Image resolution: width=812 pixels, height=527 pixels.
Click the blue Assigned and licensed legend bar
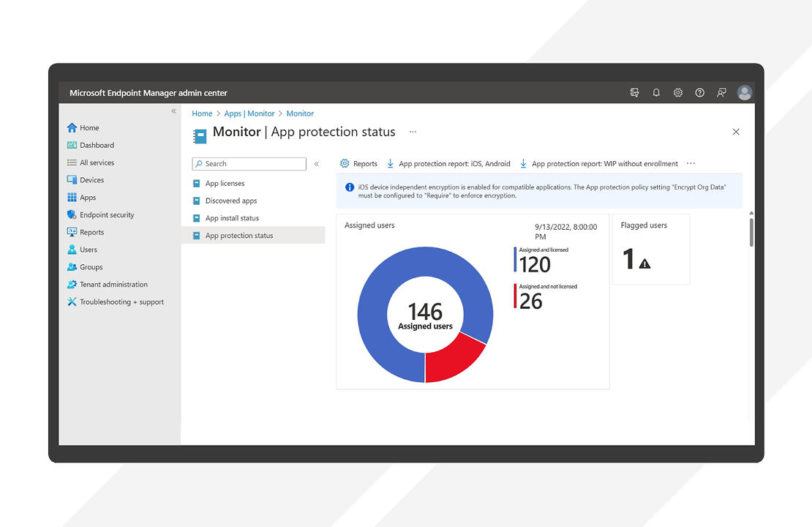(x=515, y=259)
